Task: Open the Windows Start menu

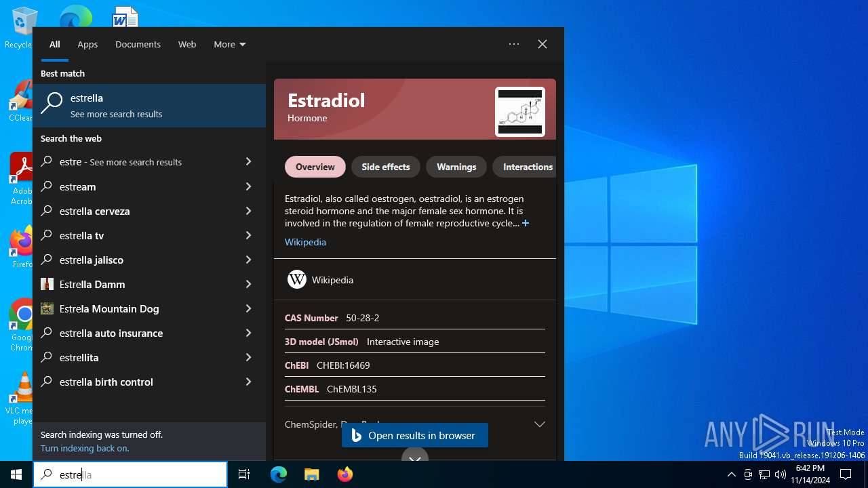Action: 16,474
